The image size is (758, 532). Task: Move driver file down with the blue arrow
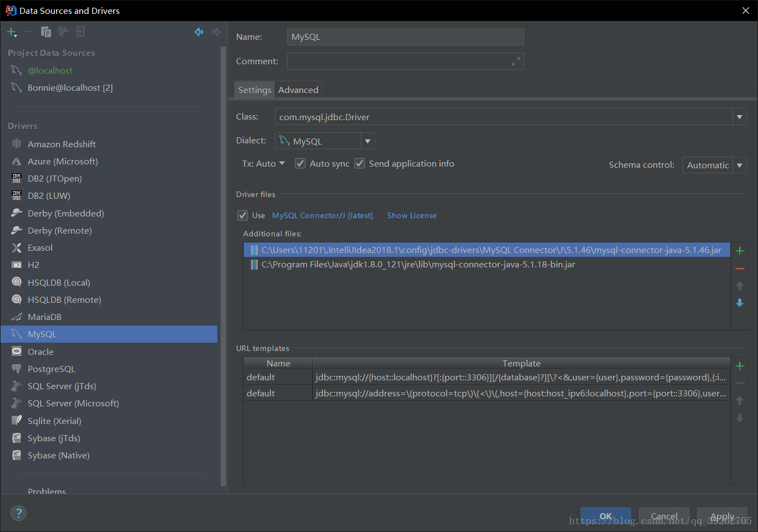point(740,303)
